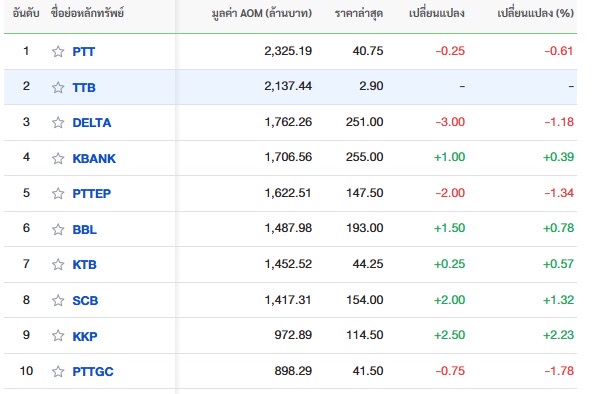
Task: Sort by มูลค่า AOM (ล้านบาท) column header
Action: point(262,13)
